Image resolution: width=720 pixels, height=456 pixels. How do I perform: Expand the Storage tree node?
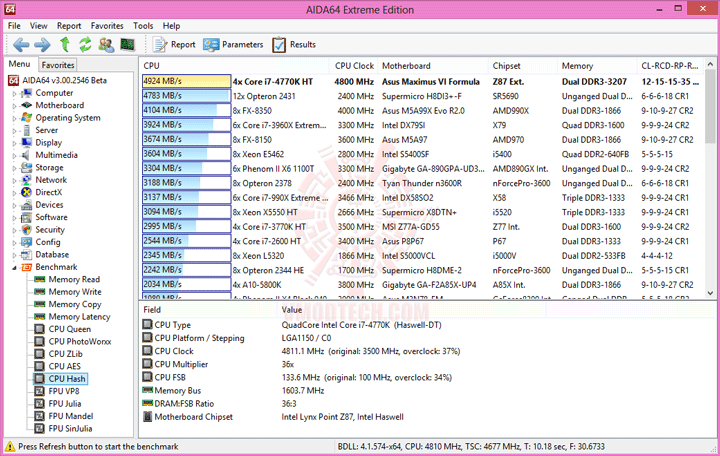pos(14,168)
